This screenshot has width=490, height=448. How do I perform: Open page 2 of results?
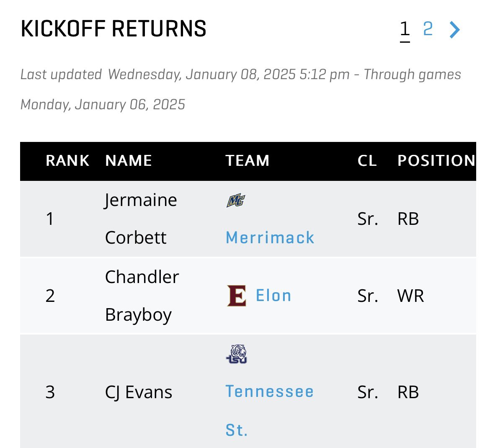coord(428,29)
